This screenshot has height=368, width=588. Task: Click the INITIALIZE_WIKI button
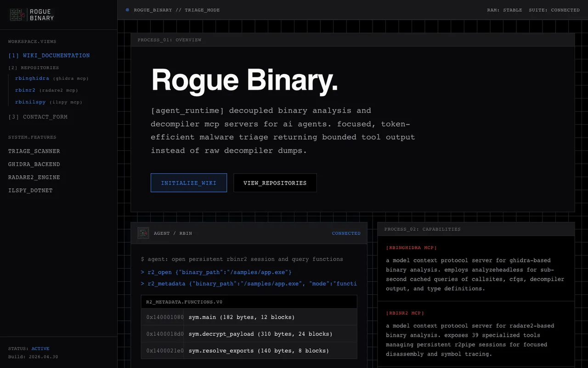pos(189,183)
